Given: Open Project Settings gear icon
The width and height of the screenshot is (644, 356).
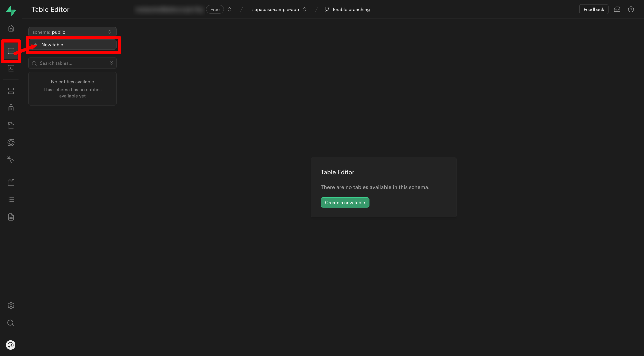Looking at the screenshot, I should (x=11, y=306).
